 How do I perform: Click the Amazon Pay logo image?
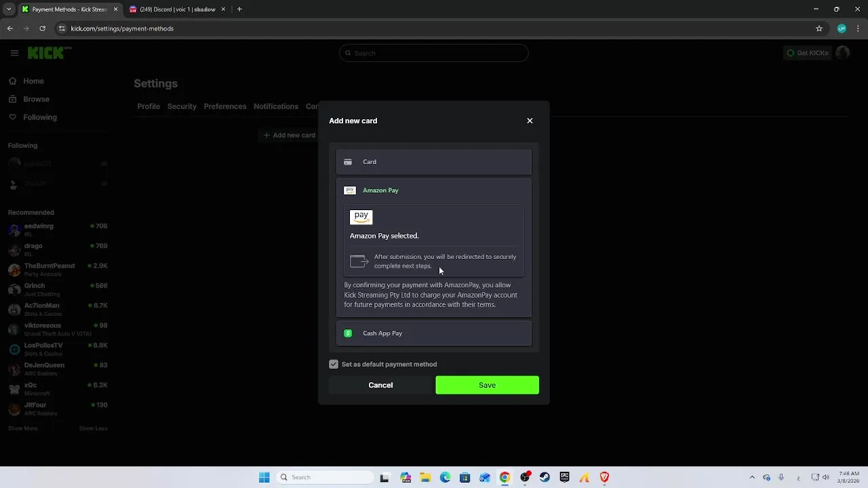[361, 217]
